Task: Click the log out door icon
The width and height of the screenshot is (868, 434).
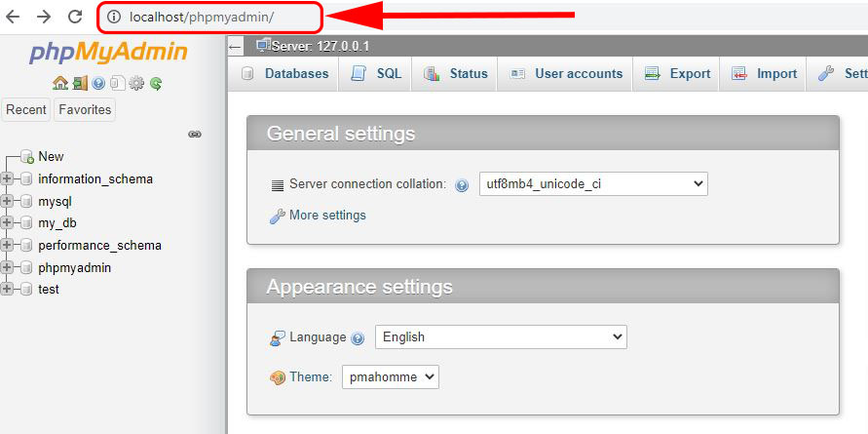Action: coord(80,84)
